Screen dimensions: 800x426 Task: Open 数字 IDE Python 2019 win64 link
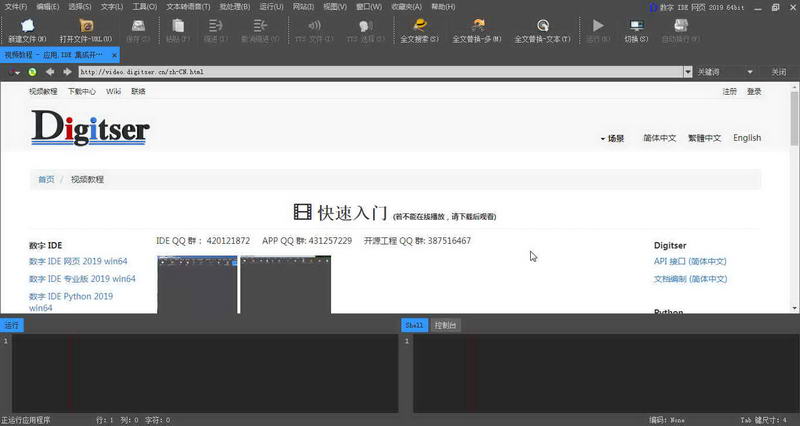[x=71, y=302]
